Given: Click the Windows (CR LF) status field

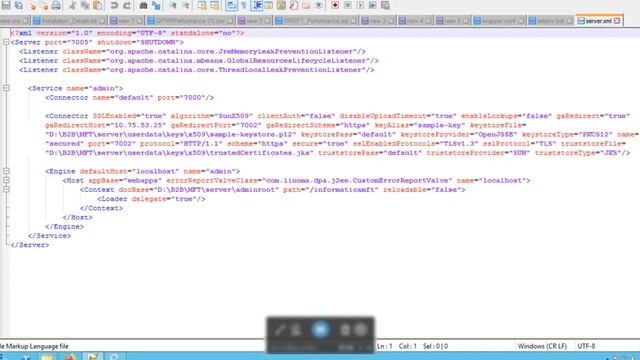Looking at the screenshot, I should tap(542, 346).
